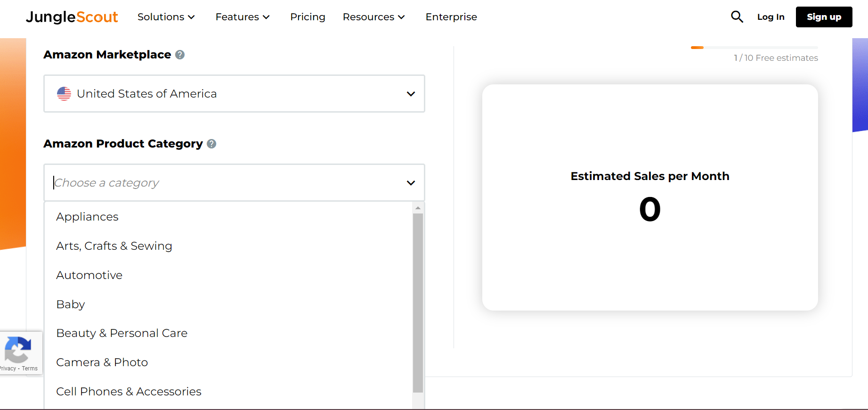Click the category list scrollbar thumb
868x410 pixels.
click(x=418, y=303)
